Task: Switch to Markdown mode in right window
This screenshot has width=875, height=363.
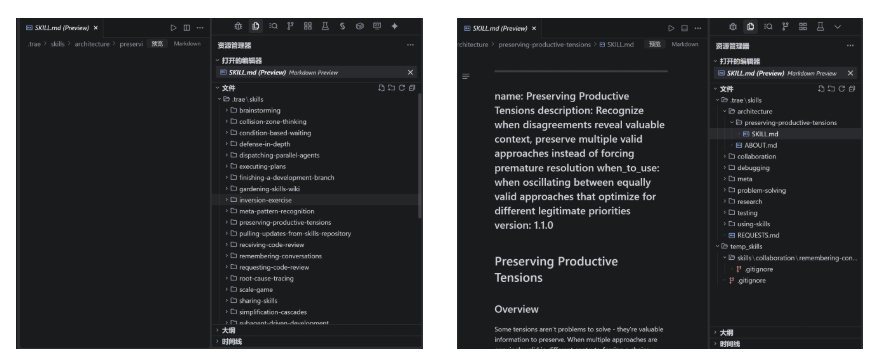Action: (685, 44)
